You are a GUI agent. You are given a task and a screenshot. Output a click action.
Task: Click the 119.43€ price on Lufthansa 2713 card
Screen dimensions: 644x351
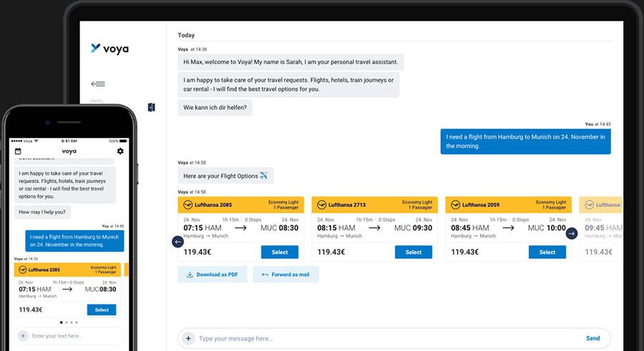click(x=331, y=252)
